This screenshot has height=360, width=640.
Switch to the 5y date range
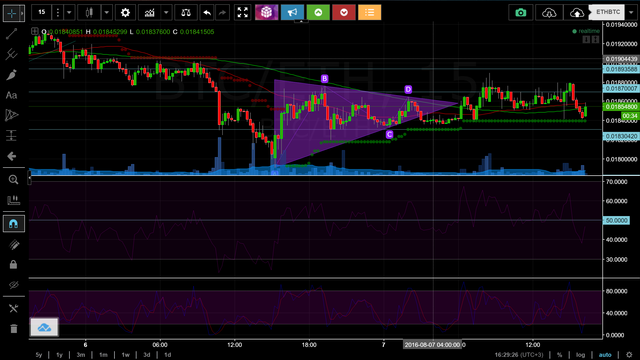39,355
